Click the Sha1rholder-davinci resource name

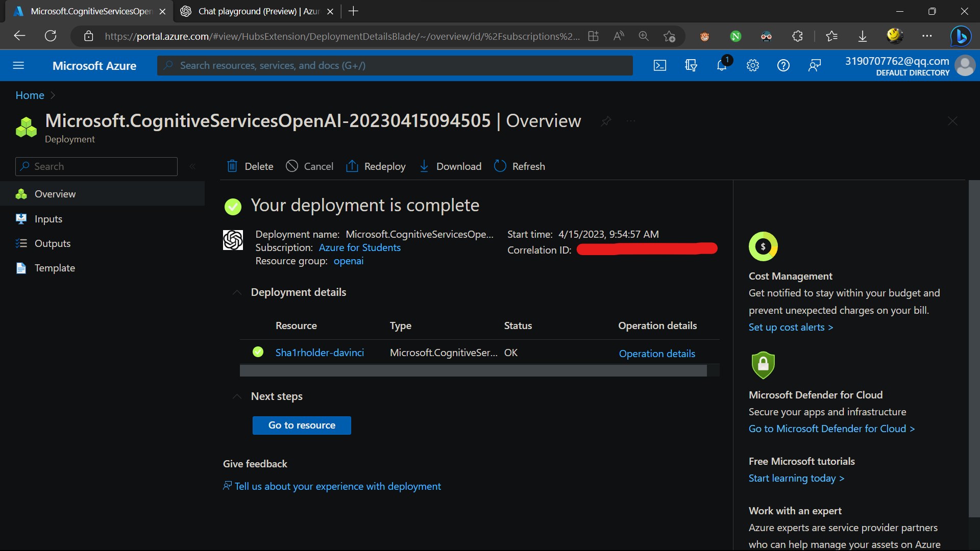click(x=320, y=352)
